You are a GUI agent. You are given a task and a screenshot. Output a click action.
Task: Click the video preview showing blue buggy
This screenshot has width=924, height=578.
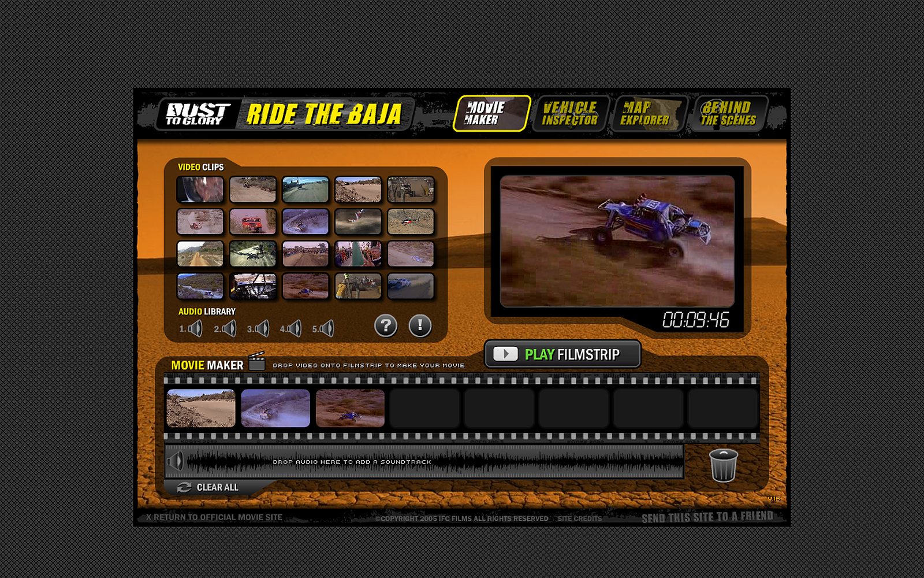click(x=617, y=241)
